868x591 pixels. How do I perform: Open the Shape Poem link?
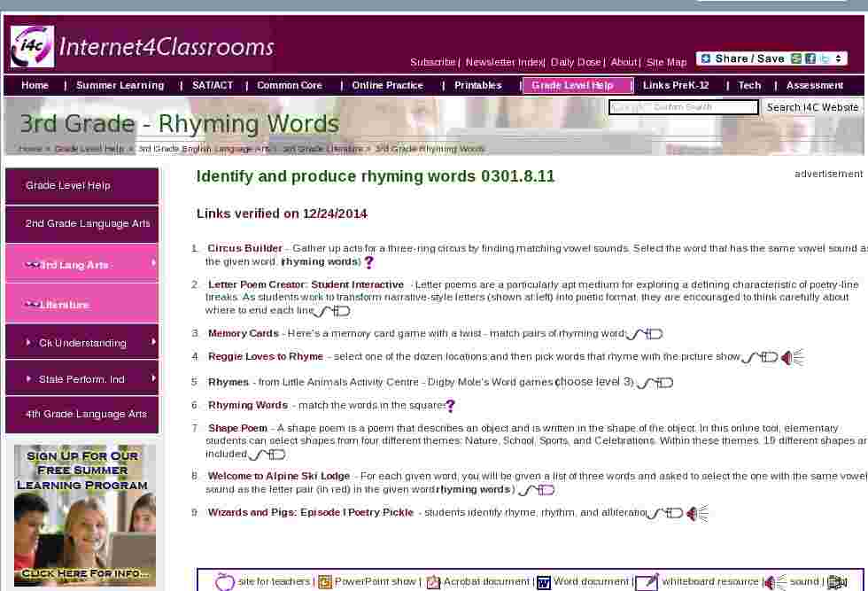[238, 428]
